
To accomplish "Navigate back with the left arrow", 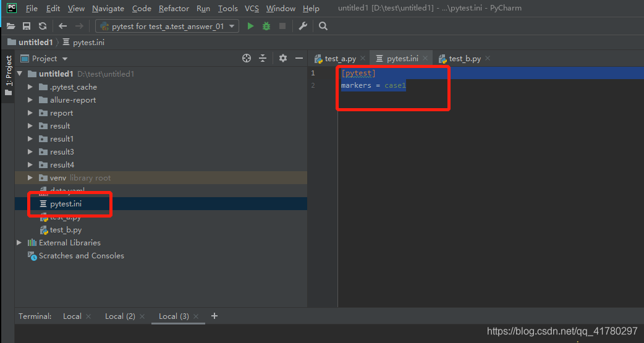I will pos(63,27).
